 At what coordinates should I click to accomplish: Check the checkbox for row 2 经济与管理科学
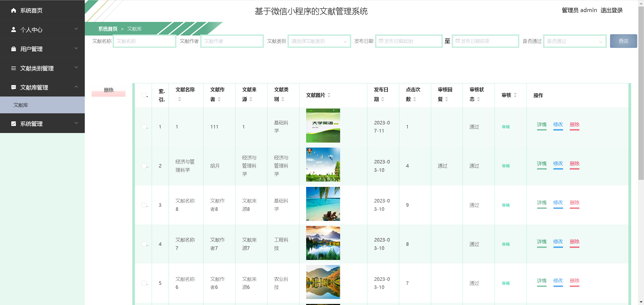[x=144, y=166]
